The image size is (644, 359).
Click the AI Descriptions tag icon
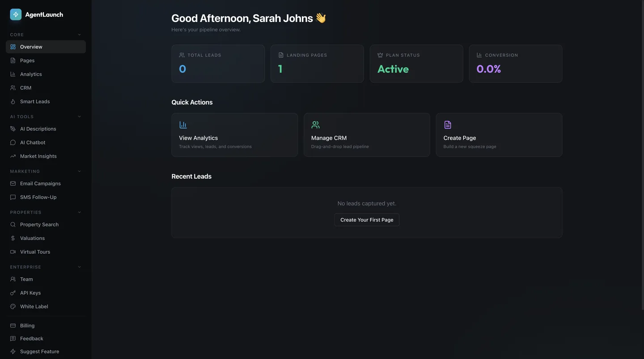pyautogui.click(x=13, y=129)
